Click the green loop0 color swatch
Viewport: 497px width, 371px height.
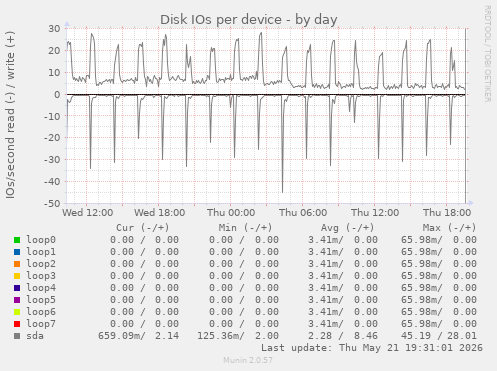tap(17, 240)
